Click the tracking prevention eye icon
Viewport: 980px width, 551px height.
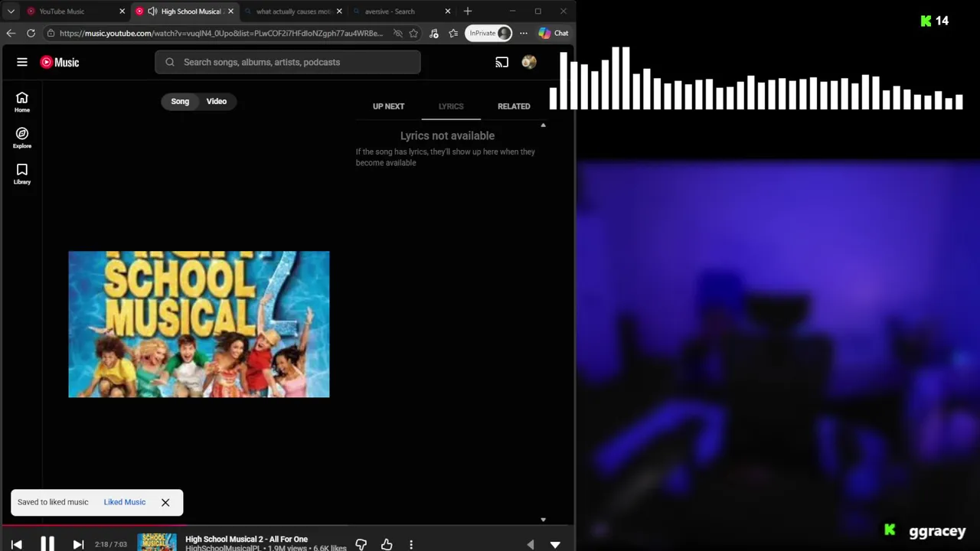[397, 33]
